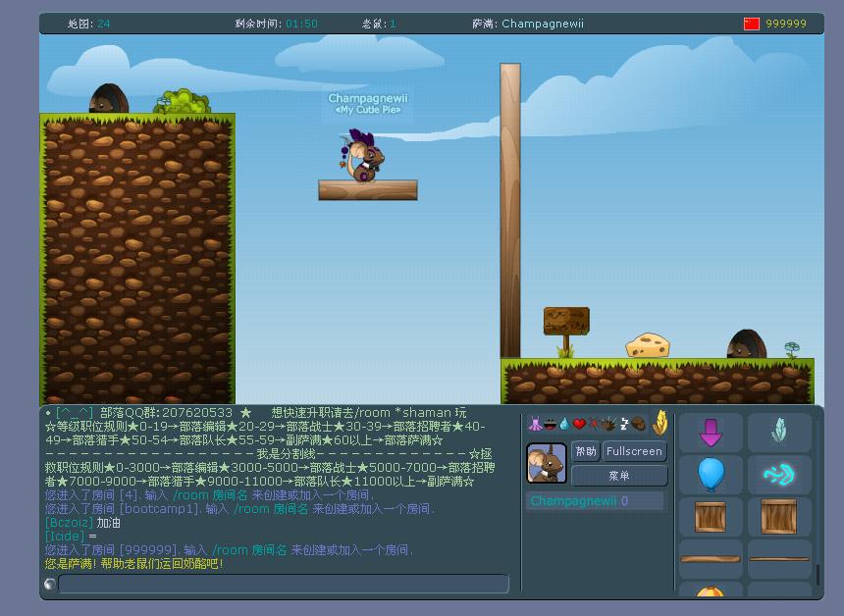
Task: Select the partially visible orange ball item
Action: click(x=711, y=590)
